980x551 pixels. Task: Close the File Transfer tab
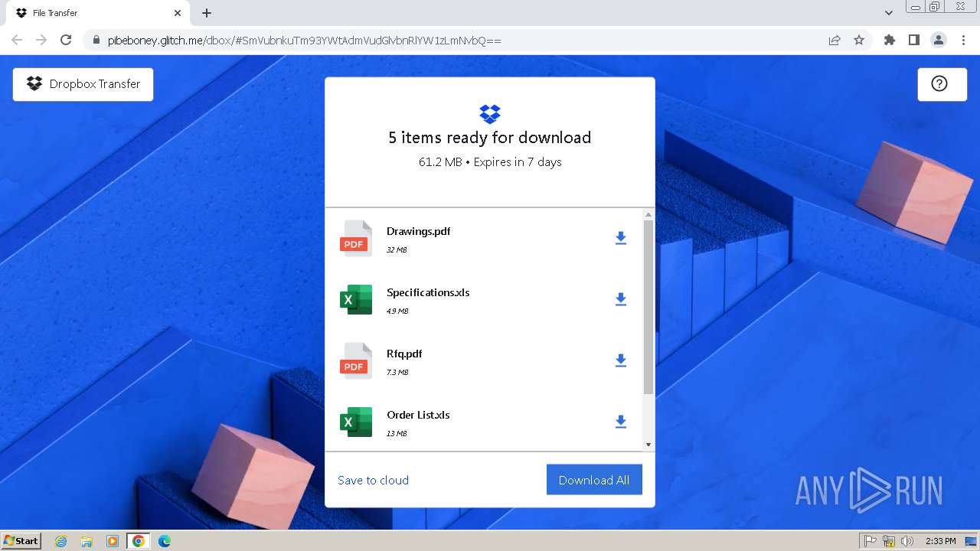point(178,13)
